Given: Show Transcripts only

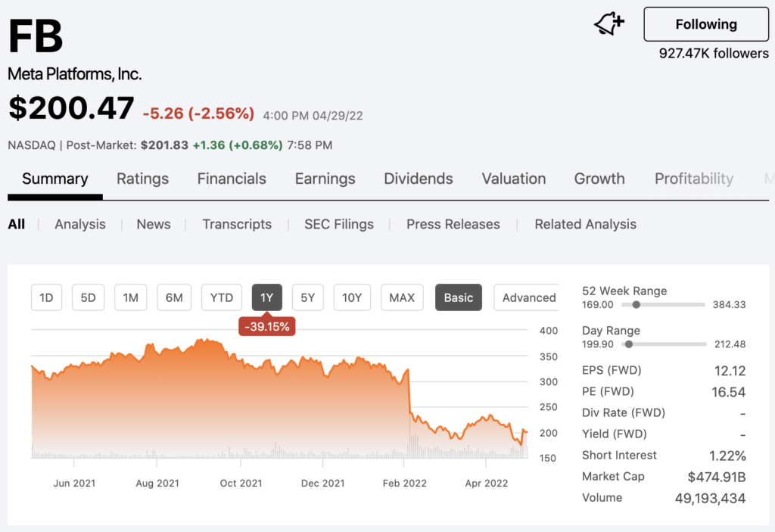Looking at the screenshot, I should [237, 225].
